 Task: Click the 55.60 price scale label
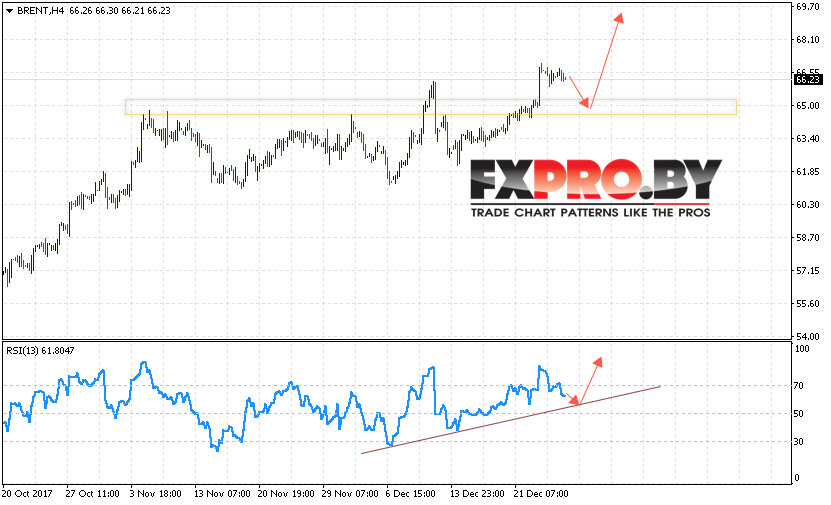808,304
